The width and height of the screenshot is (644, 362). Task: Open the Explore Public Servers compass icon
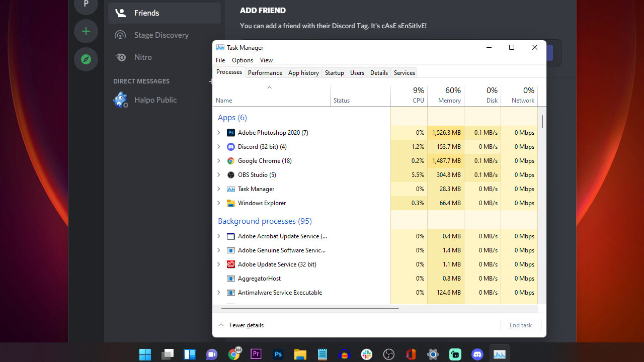86,59
